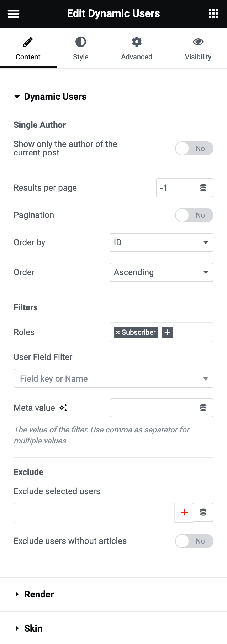Viewport: 227px width, 644px height.
Task: Open the Order by dropdown
Action: [x=161, y=242]
